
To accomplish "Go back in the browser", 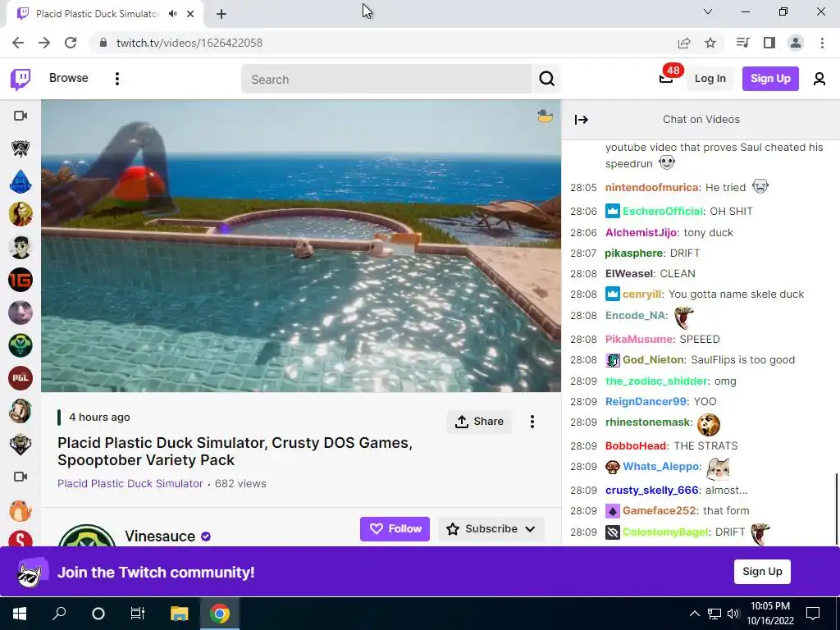I will pyautogui.click(x=18, y=43).
